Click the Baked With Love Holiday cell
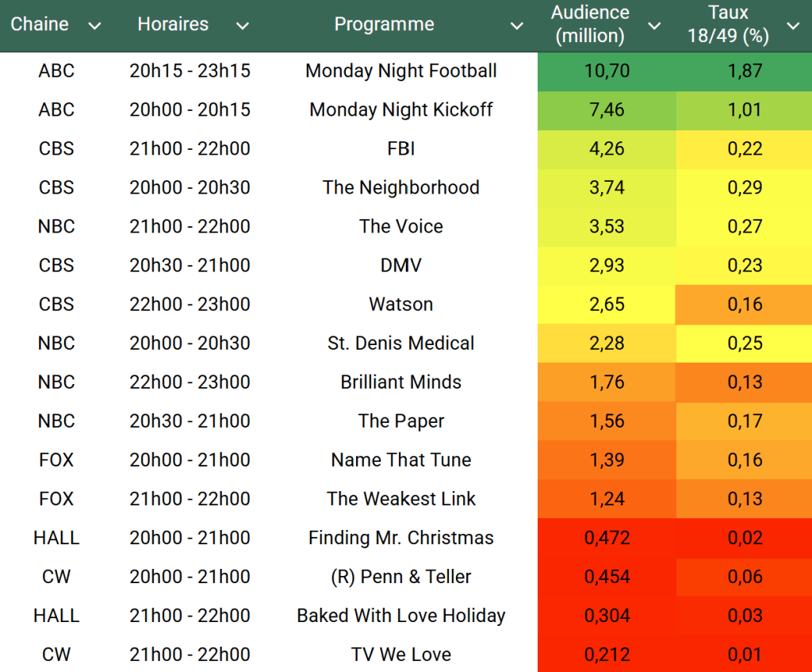The width and height of the screenshot is (812, 672). 400,616
